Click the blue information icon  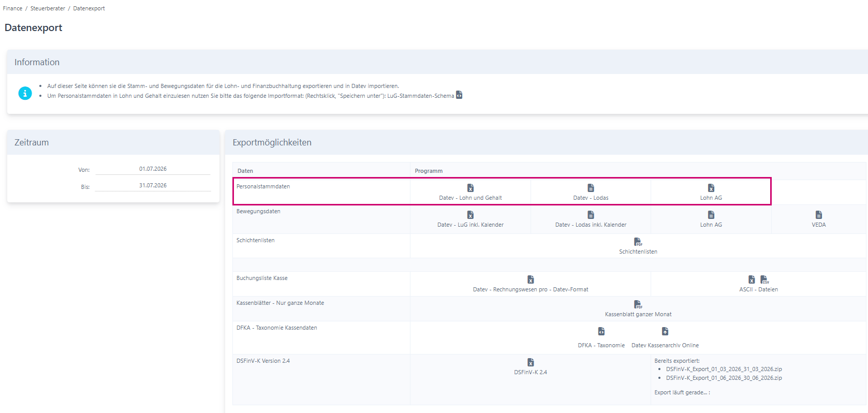click(x=25, y=93)
